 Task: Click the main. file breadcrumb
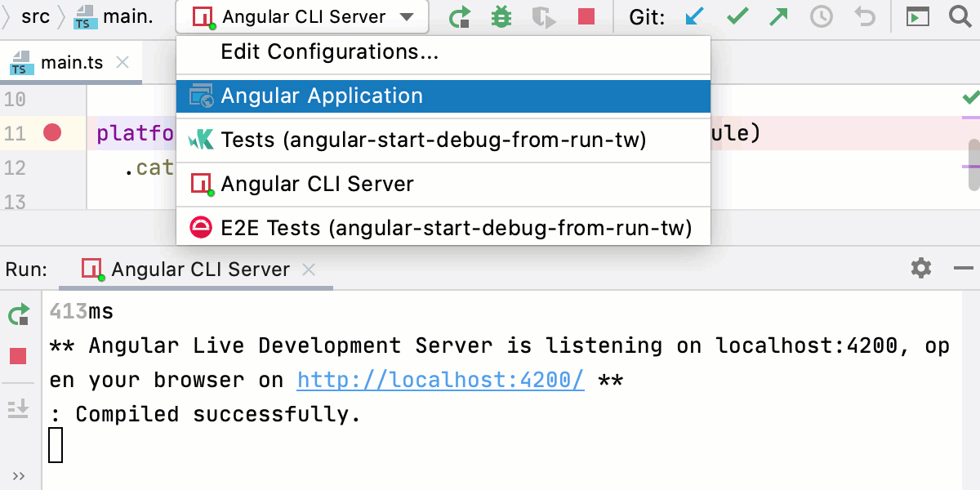113,16
